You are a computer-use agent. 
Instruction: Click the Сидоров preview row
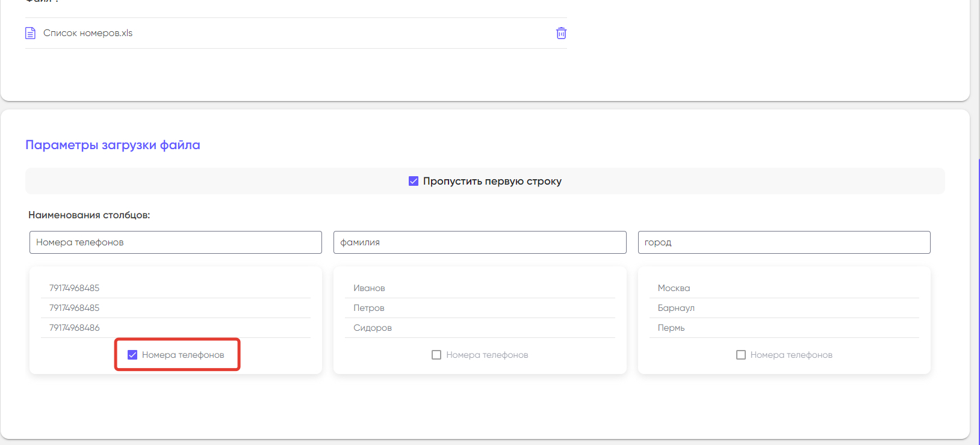[x=480, y=328]
